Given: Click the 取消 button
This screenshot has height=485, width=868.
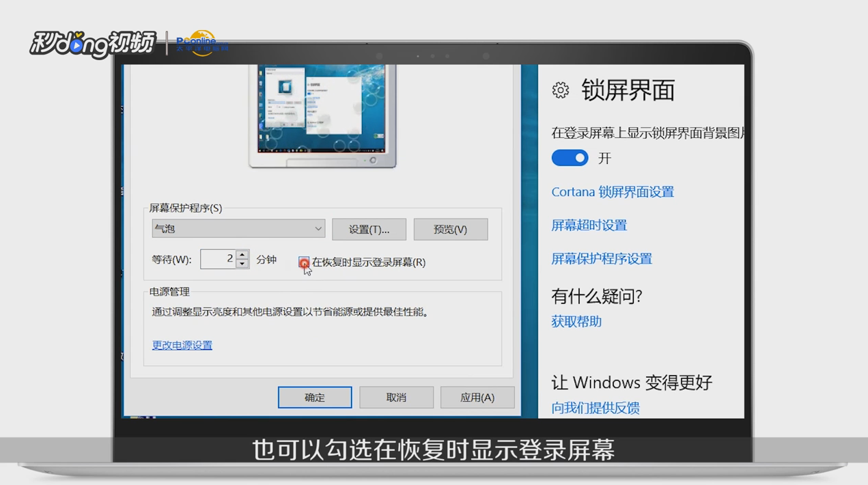Looking at the screenshot, I should click(x=396, y=398).
